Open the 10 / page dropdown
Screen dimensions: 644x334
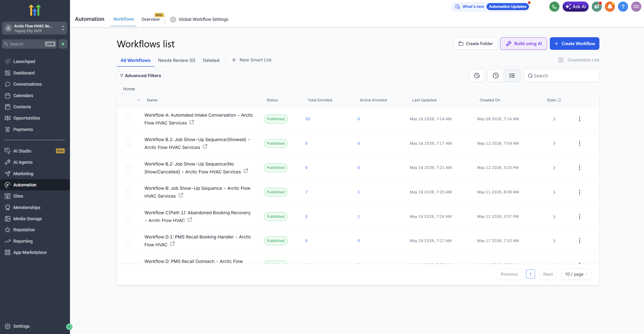(x=576, y=274)
